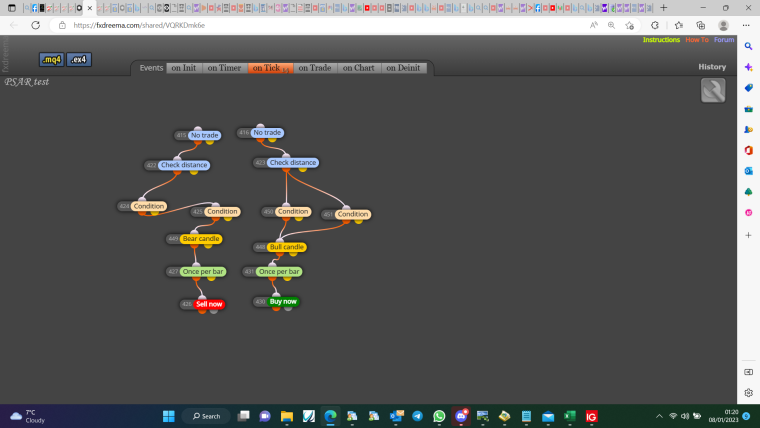The height and width of the screenshot is (428, 760).
Task: Download the .mq4 file
Action: pyautogui.click(x=51, y=60)
